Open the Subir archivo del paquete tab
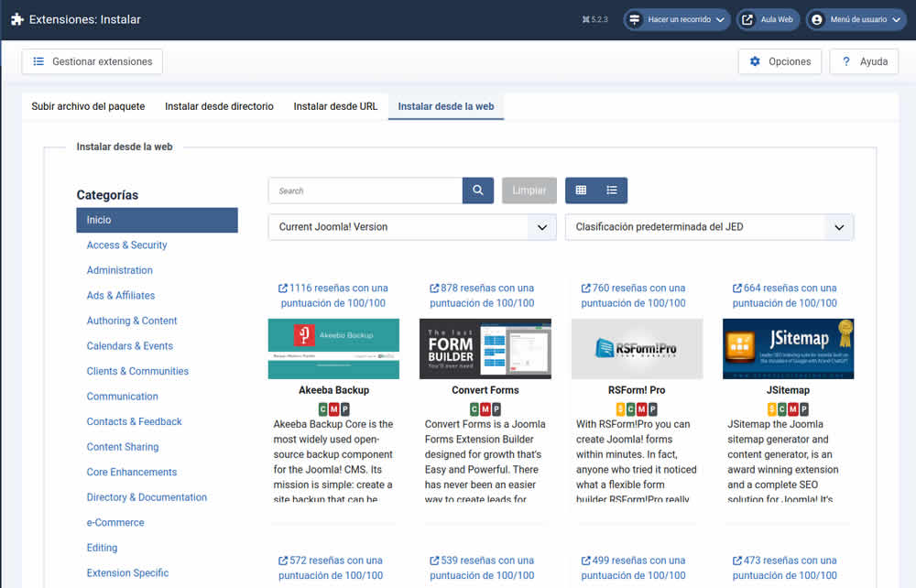Screen dimensions: 916x588 [88, 106]
